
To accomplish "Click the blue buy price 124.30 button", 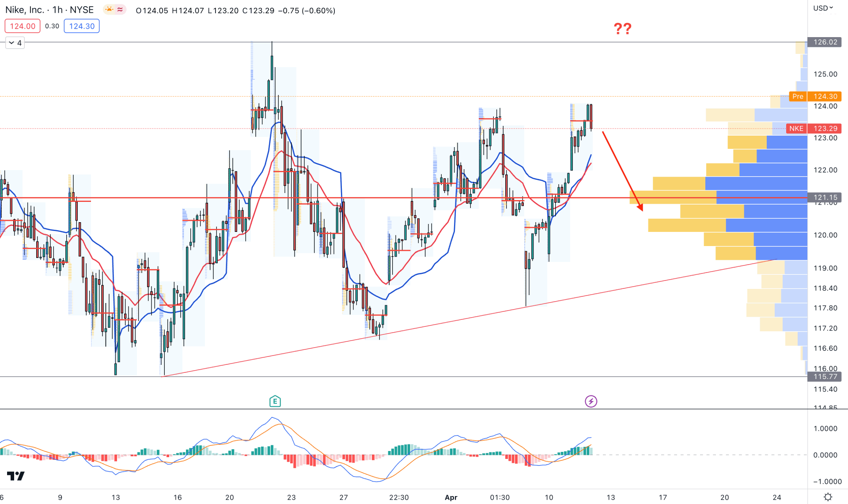I will (x=82, y=26).
